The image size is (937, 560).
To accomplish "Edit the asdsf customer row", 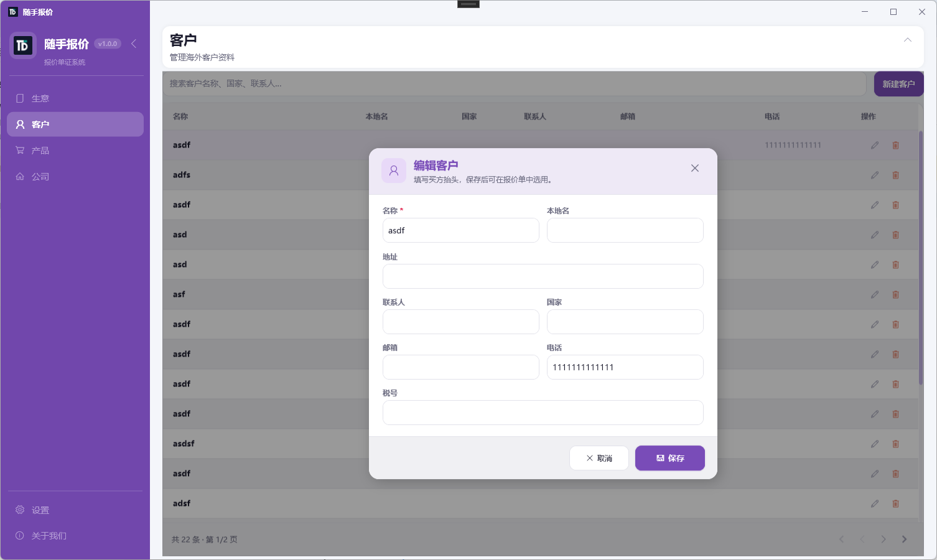I will coord(875,444).
